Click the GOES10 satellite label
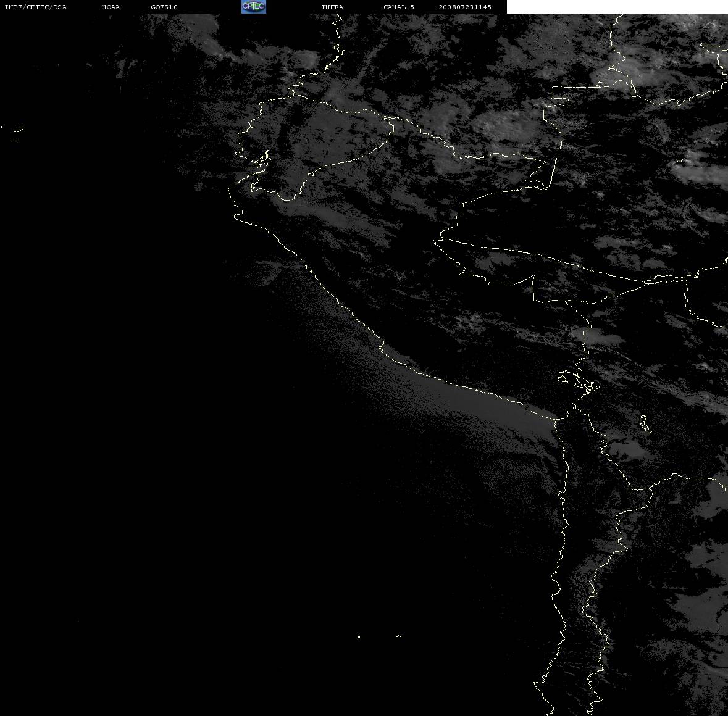 click(164, 7)
